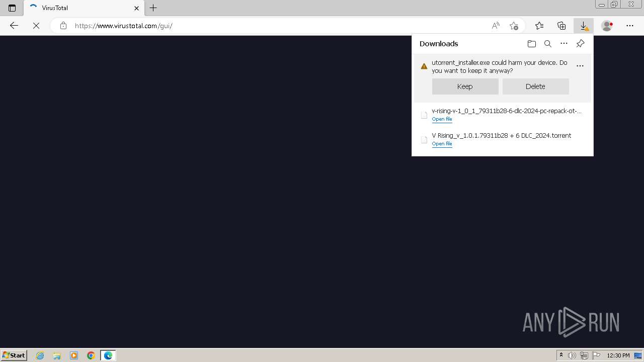Viewport: 644px width, 362px height.
Task: Select the v-rising-v-1_0_1 download entry
Action: (502, 115)
